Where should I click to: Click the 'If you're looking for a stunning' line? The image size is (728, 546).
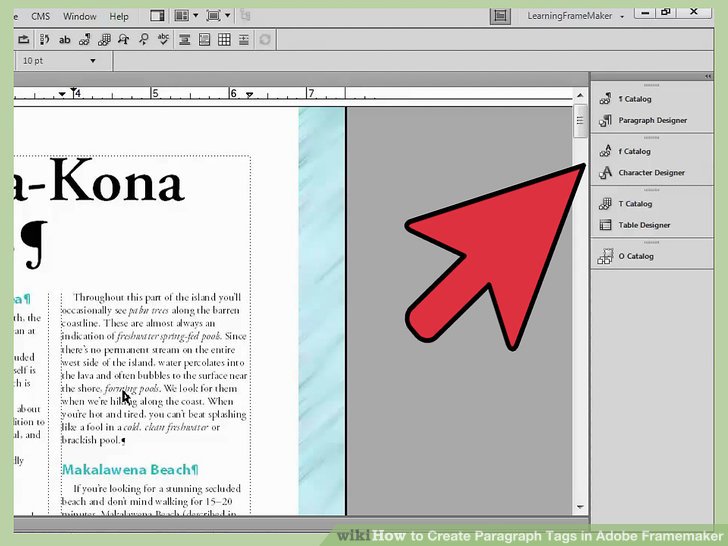point(157,488)
